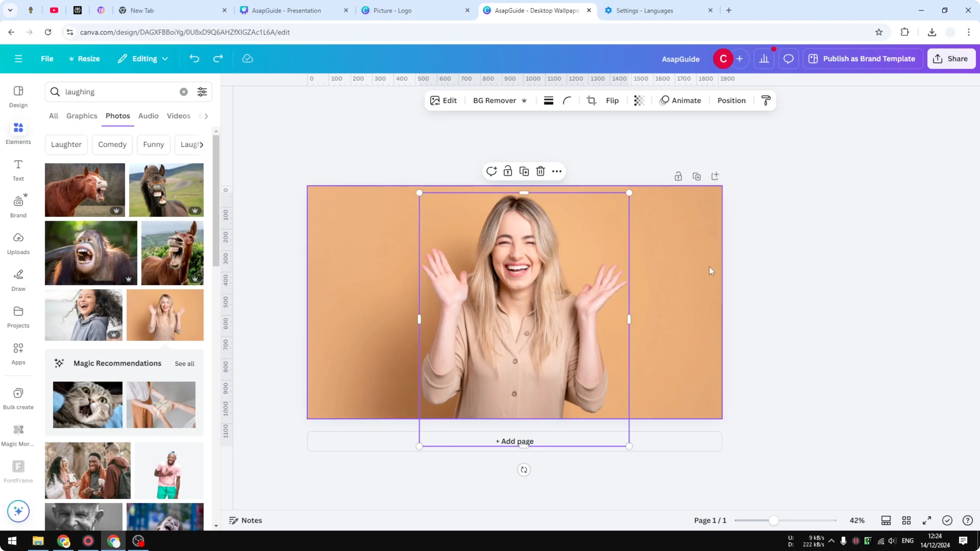980x551 pixels.
Task: Delete the selected image
Action: 541,171
